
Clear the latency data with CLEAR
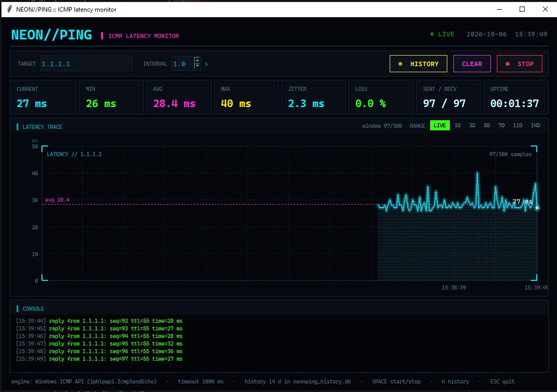click(472, 64)
